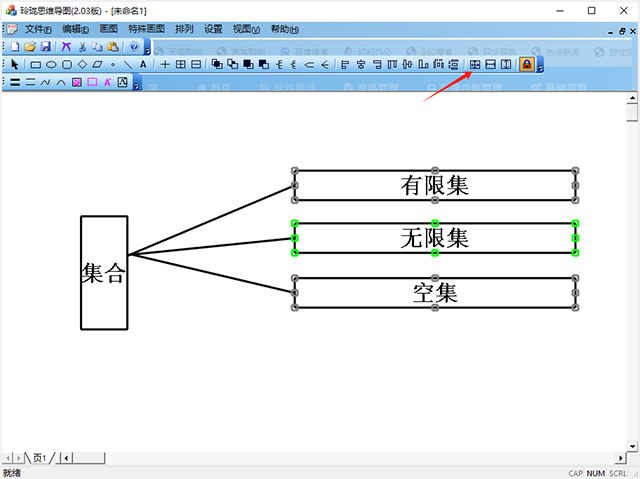Expand the line-style toolbar overflow arrow

click(x=136, y=82)
